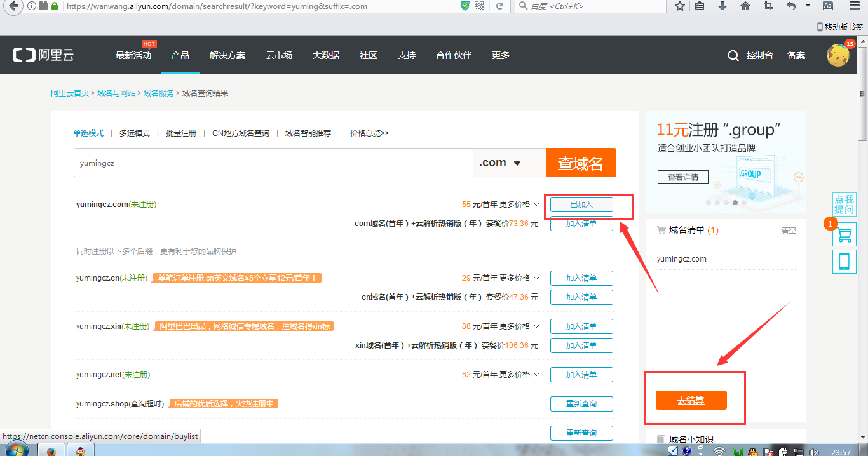The width and height of the screenshot is (868, 456).
Task: Switch to 单选模式 tab
Action: click(x=88, y=133)
